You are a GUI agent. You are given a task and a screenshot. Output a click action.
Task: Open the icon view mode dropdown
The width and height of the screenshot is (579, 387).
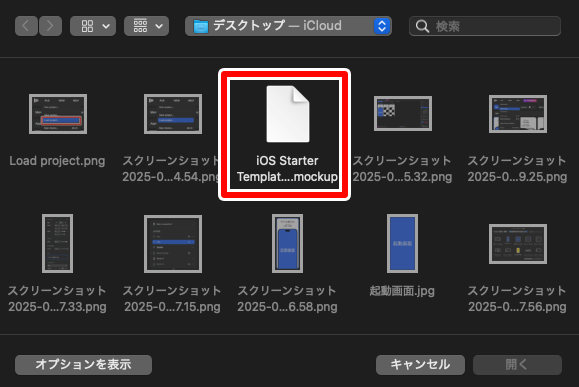click(93, 26)
